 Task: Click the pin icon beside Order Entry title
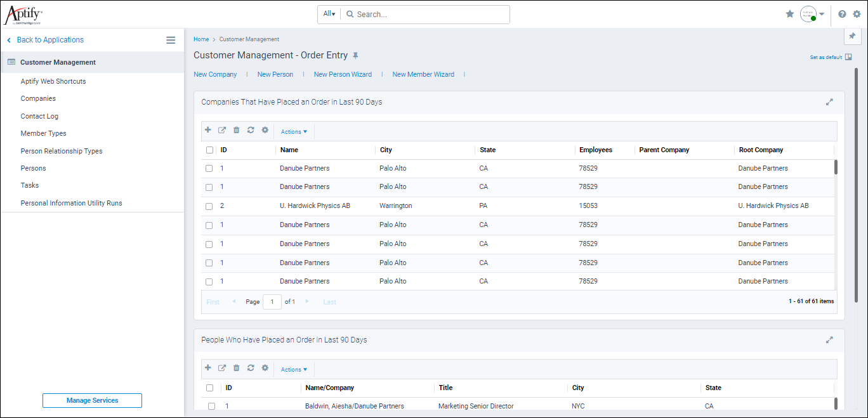pos(355,56)
